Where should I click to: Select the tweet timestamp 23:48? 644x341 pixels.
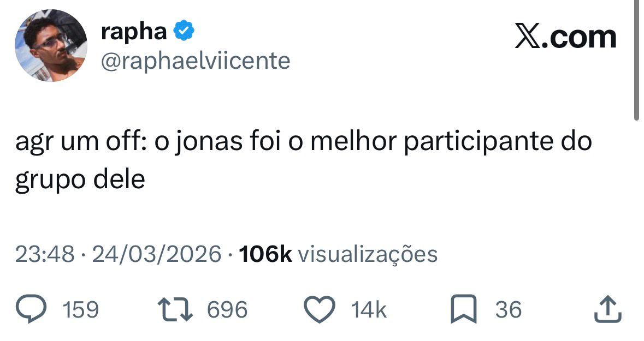click(41, 253)
